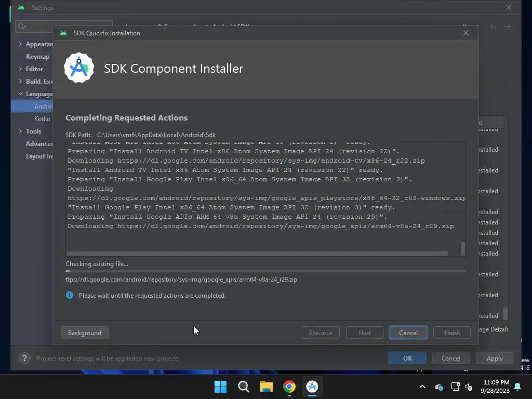
Task: Click the disabled Finish button
Action: [x=452, y=333]
